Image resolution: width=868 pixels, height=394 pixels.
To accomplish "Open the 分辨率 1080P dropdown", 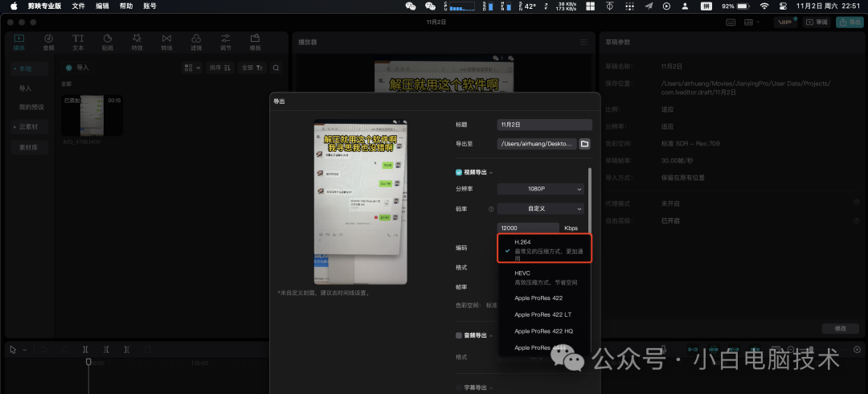I will click(x=541, y=189).
